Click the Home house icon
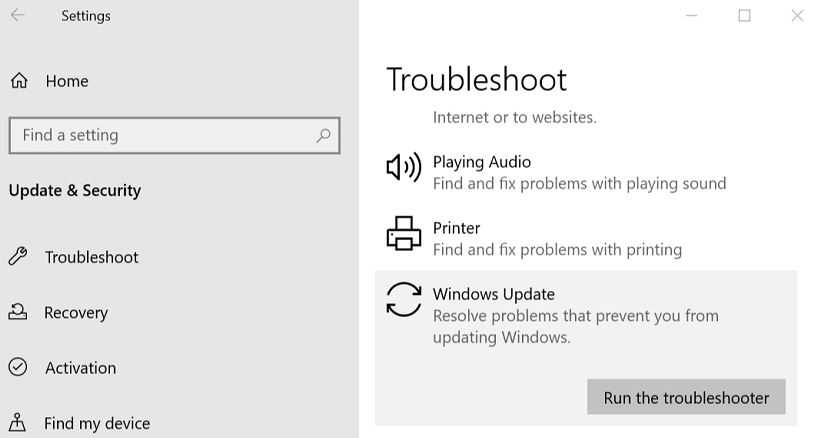The image size is (816, 438). click(19, 81)
